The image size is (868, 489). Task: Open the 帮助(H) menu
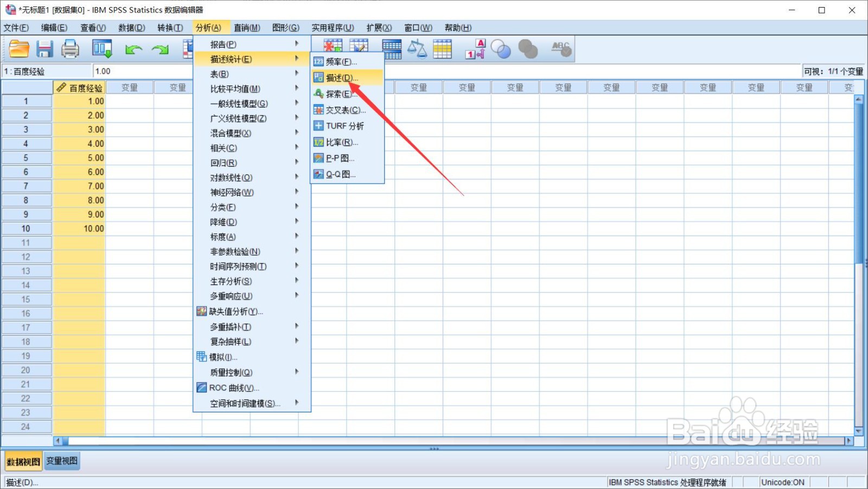coord(458,28)
